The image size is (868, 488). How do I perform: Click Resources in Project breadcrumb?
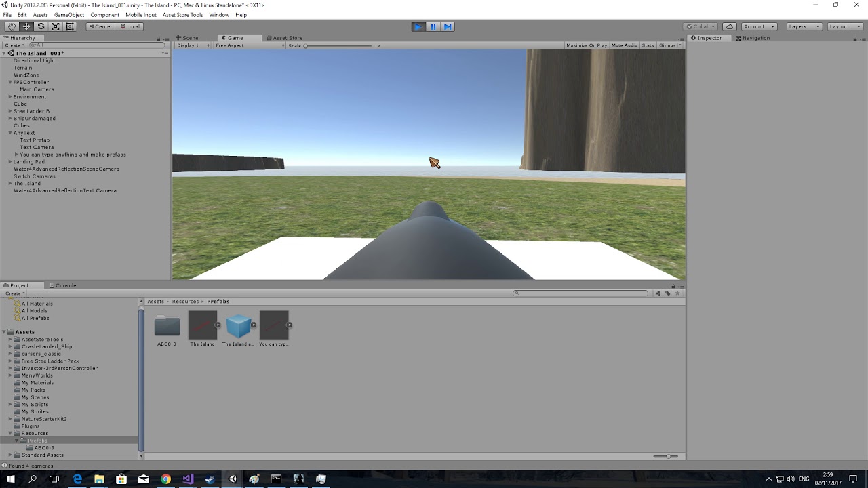(185, 301)
